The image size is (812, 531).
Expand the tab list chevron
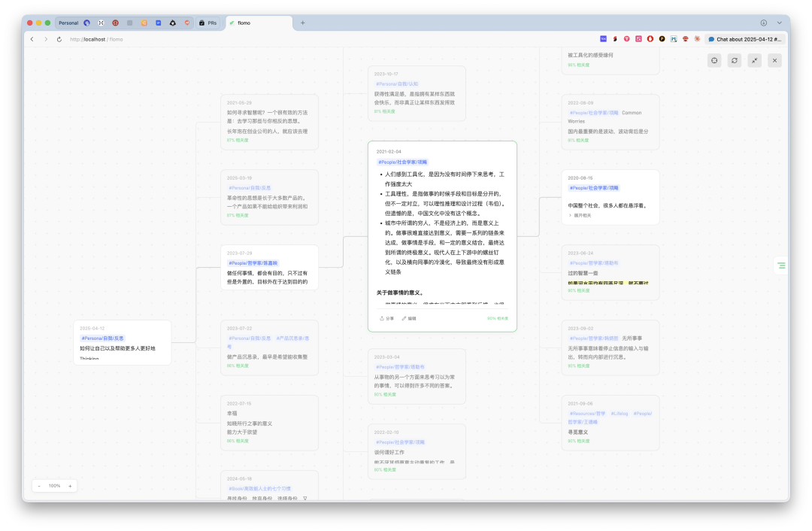(779, 23)
